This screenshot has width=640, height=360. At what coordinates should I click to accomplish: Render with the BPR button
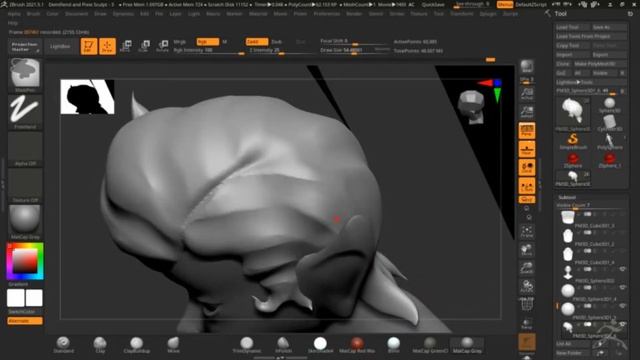click(x=527, y=67)
